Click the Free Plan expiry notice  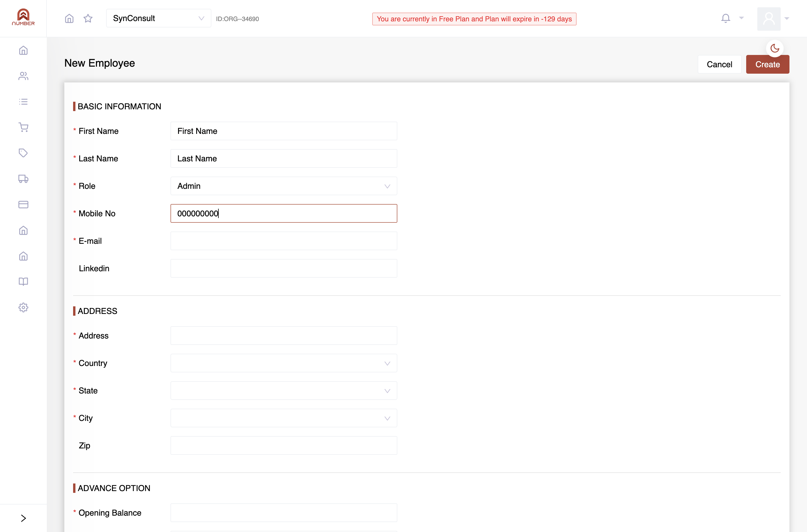[474, 19]
